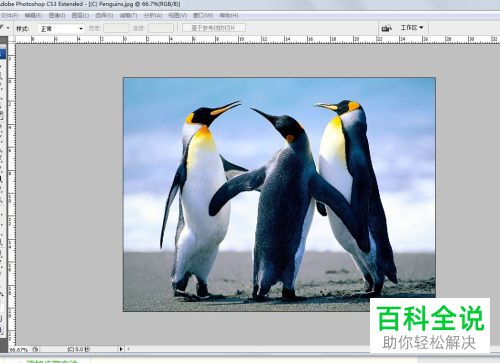Click the Go to Bridge icon
Viewport: 500px width, 363px height.
point(386,28)
